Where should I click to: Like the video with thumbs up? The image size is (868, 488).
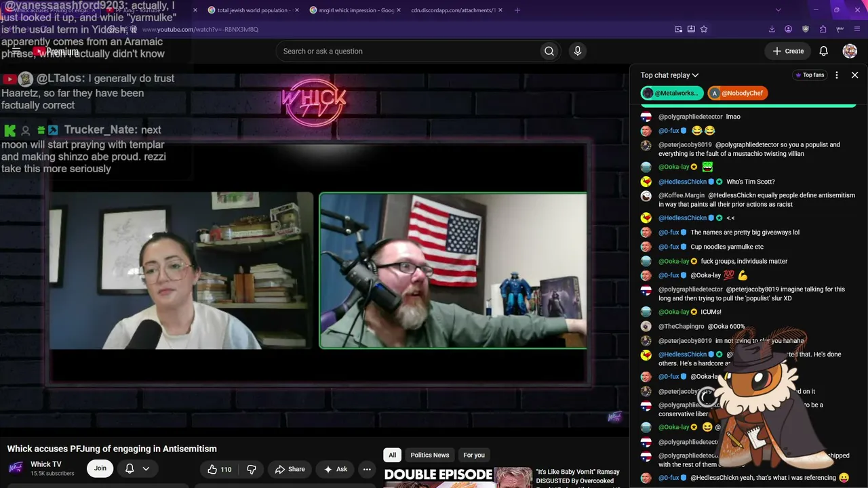220,469
